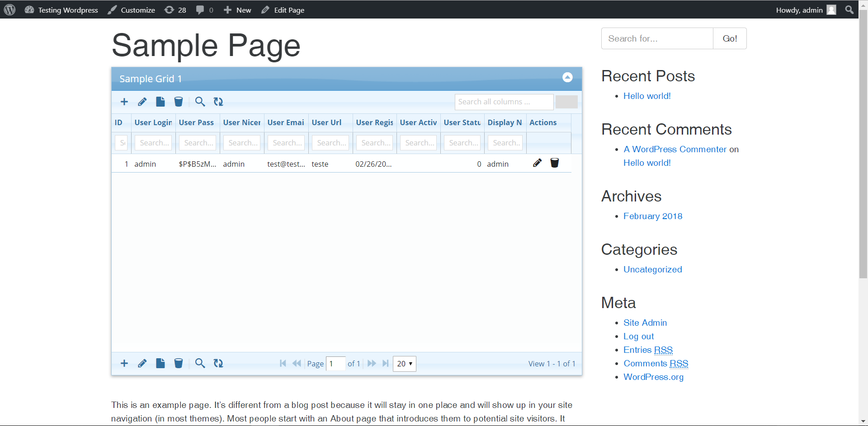868x426 pixels.
Task: Click the February 2018 archive link
Action: (x=653, y=216)
